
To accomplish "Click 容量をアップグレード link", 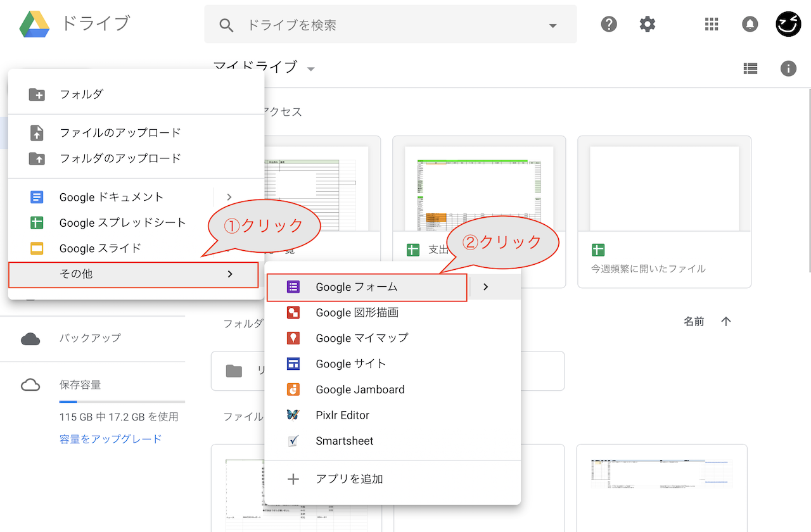I will [x=110, y=439].
